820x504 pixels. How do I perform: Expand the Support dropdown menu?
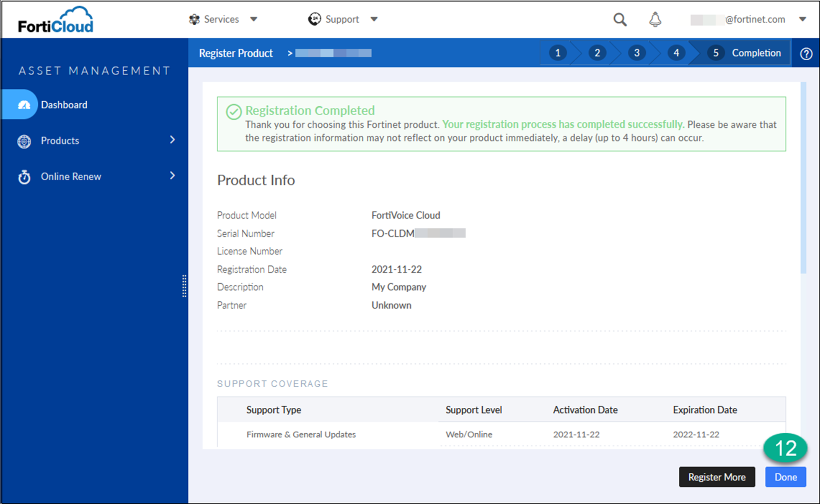375,19
